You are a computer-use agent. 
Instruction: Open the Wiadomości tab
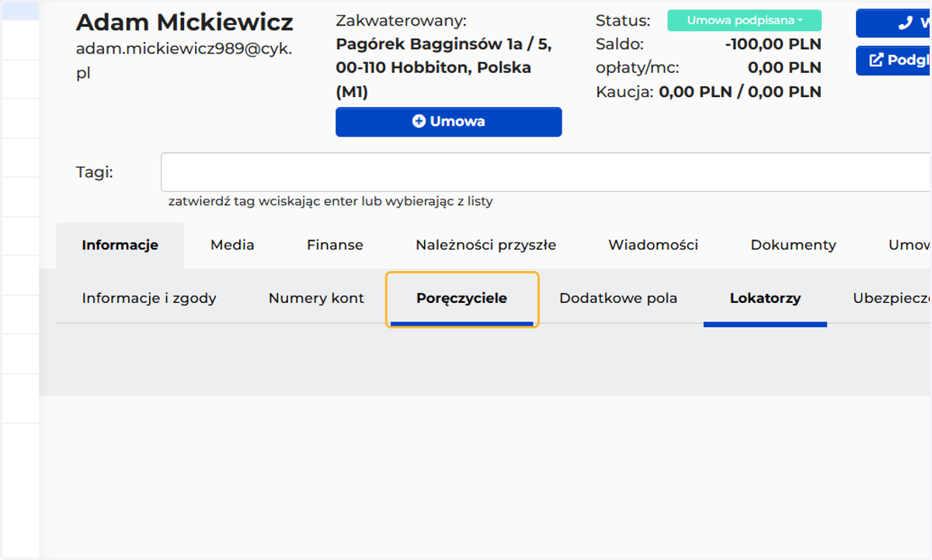(653, 245)
